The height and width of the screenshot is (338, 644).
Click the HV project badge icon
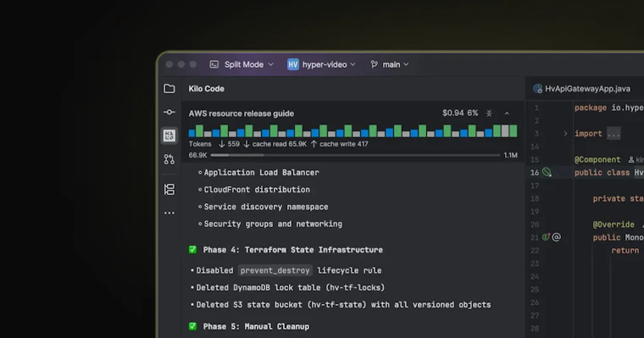coord(293,64)
